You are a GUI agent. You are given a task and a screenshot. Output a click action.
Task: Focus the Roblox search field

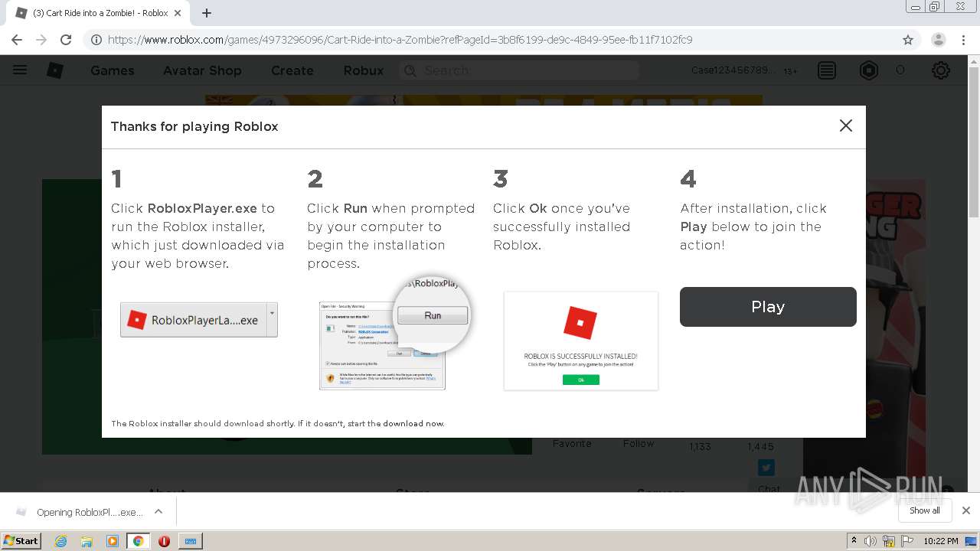[x=519, y=70]
